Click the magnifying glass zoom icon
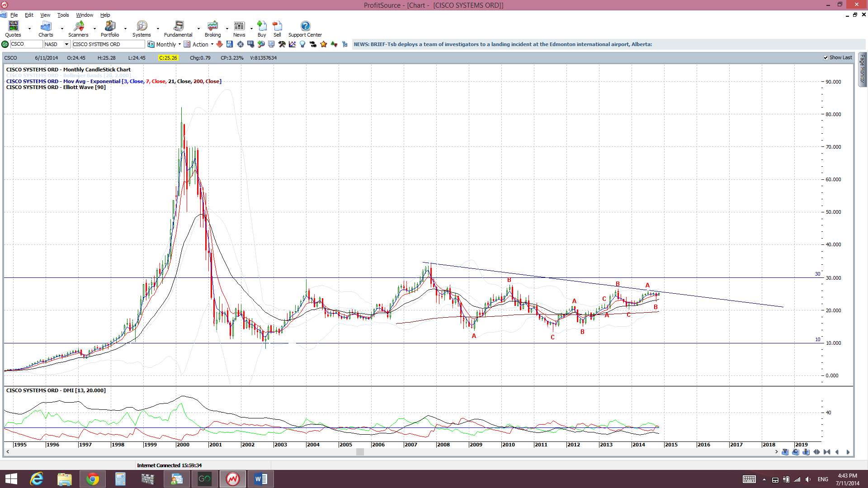868x488 pixels. coord(261,44)
